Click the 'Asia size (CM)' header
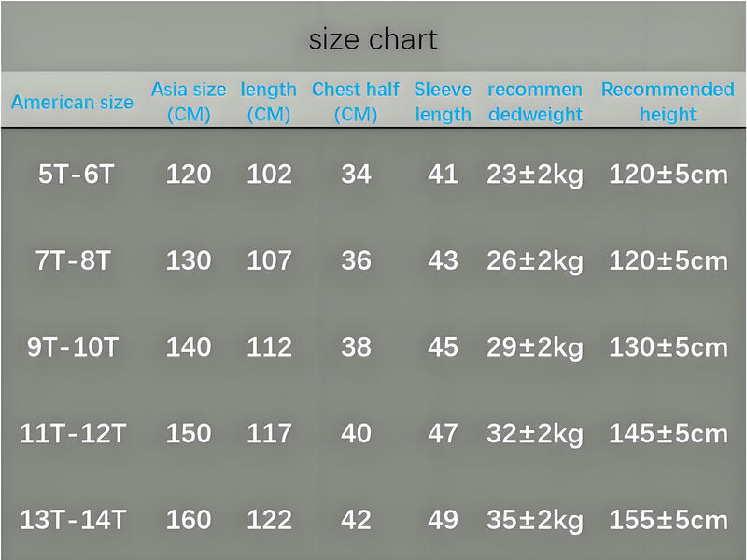The image size is (747, 560). click(x=189, y=102)
